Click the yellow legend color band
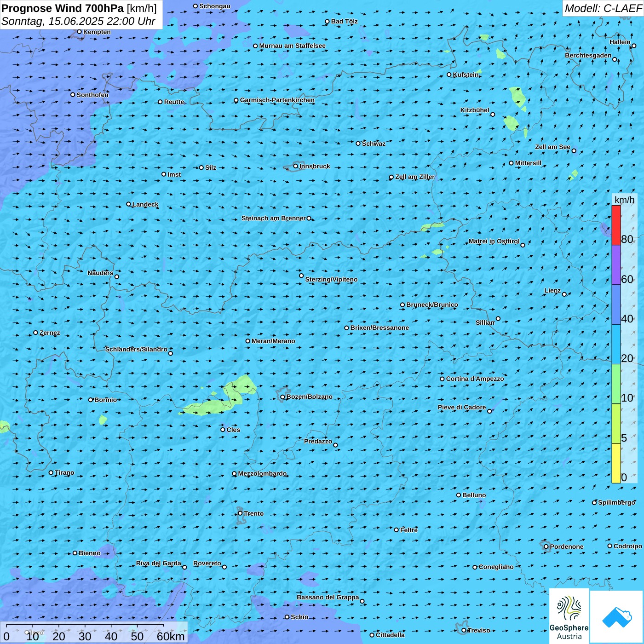 [616, 463]
